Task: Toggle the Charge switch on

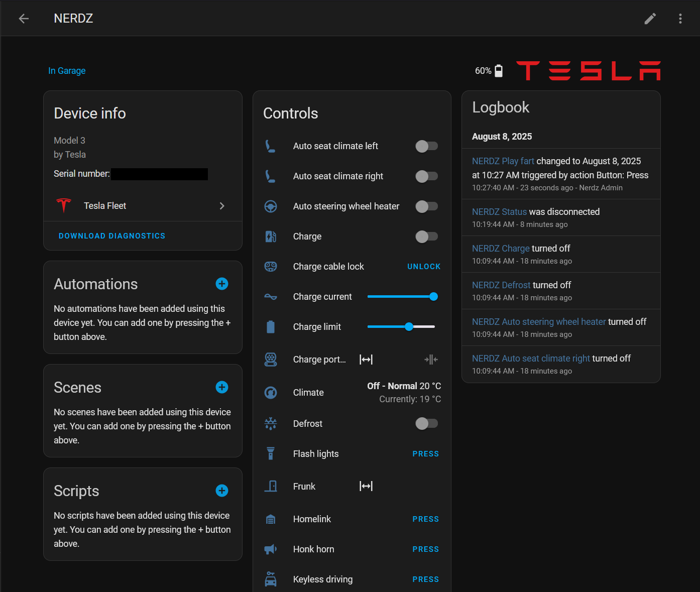Action: [x=427, y=236]
